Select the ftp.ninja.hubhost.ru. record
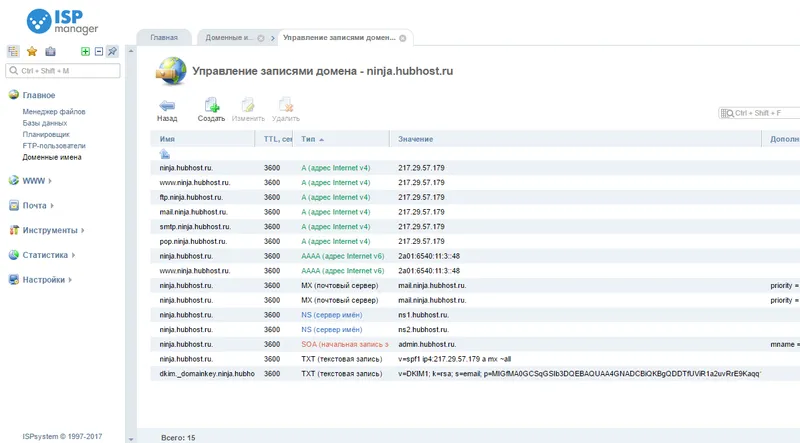800x443 pixels. point(475,197)
